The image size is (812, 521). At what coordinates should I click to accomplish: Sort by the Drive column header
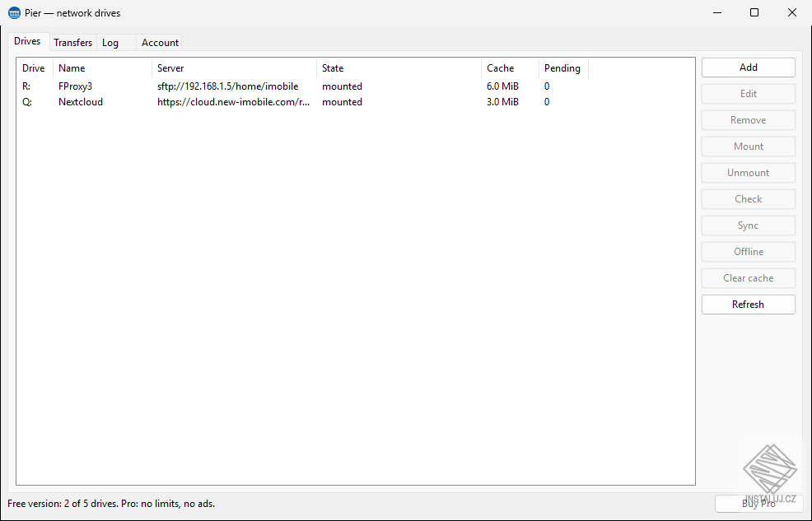coord(35,68)
